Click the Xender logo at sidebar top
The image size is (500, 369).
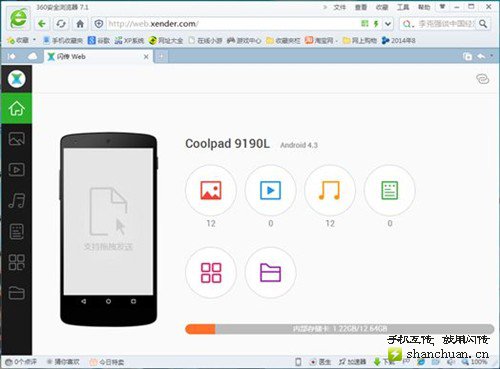pyautogui.click(x=16, y=79)
